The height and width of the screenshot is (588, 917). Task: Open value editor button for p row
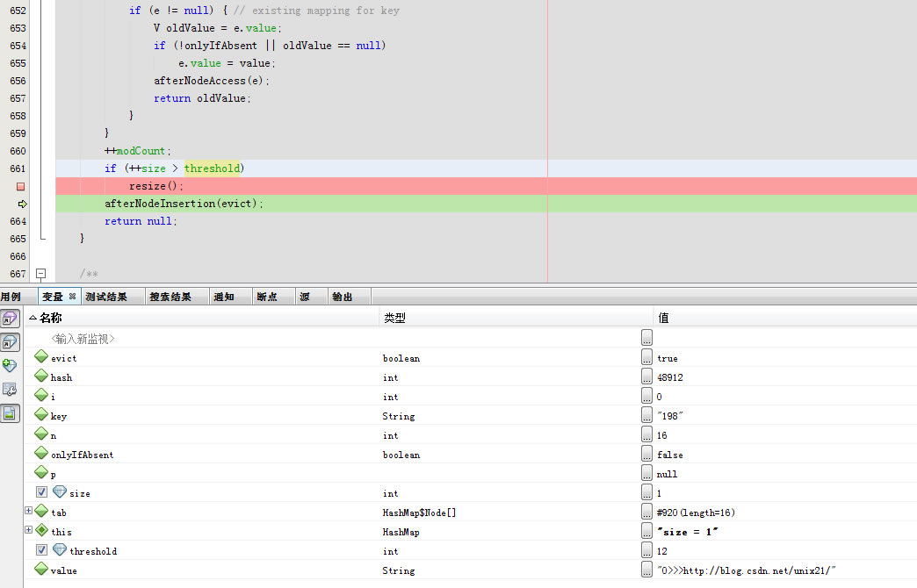tap(646, 473)
